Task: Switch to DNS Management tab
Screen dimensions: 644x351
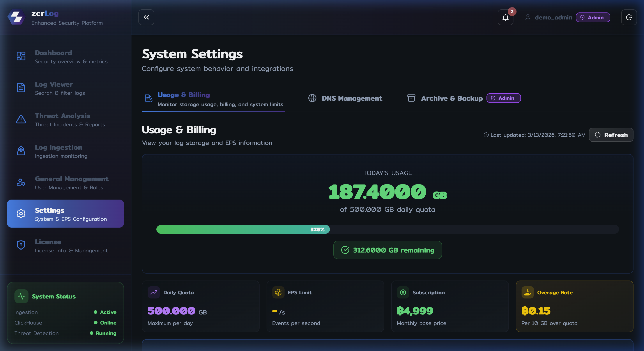Action: [x=345, y=98]
